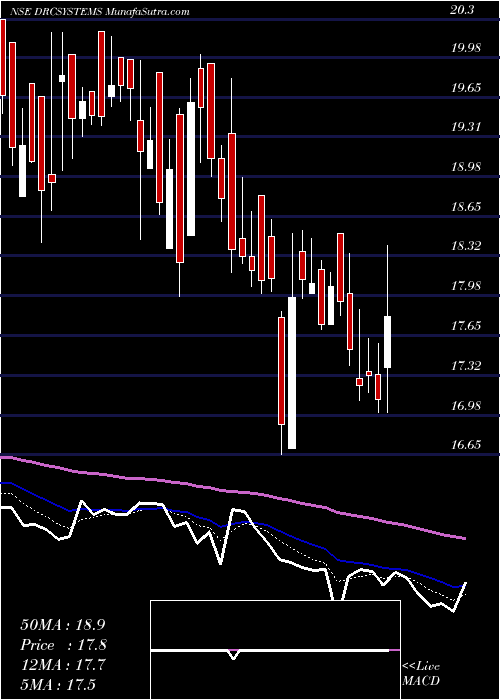This screenshot has height=700, width=500.
Task: Click the 19.65 price axis label
Action: pos(466,88)
